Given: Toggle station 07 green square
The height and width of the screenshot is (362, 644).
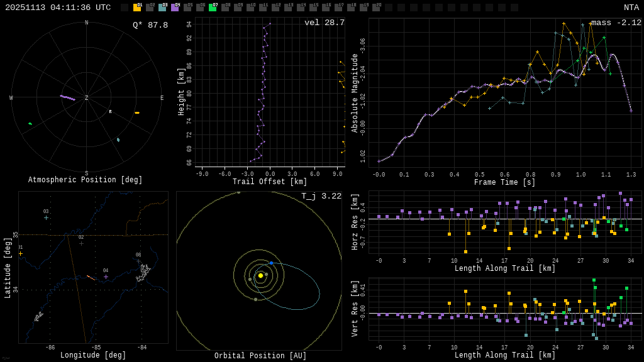Looking at the screenshot, I should click(213, 8).
